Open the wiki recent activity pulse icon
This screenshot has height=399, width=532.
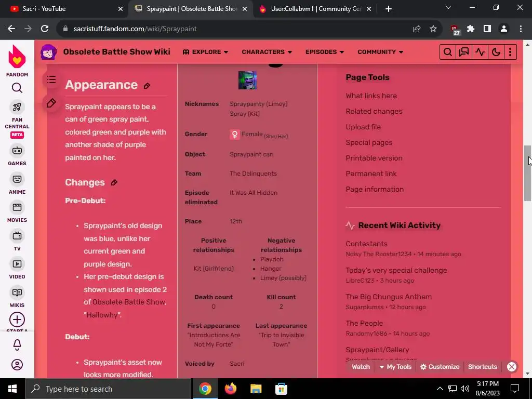pyautogui.click(x=480, y=52)
